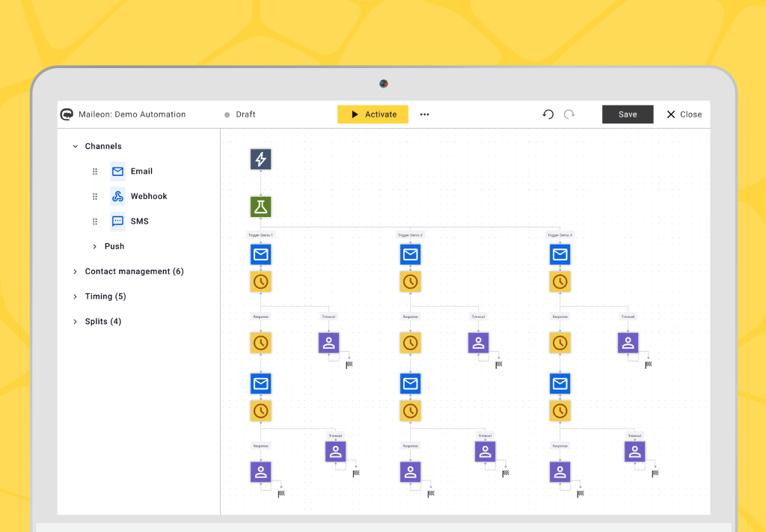Expand Contact management (6) section

(x=75, y=271)
